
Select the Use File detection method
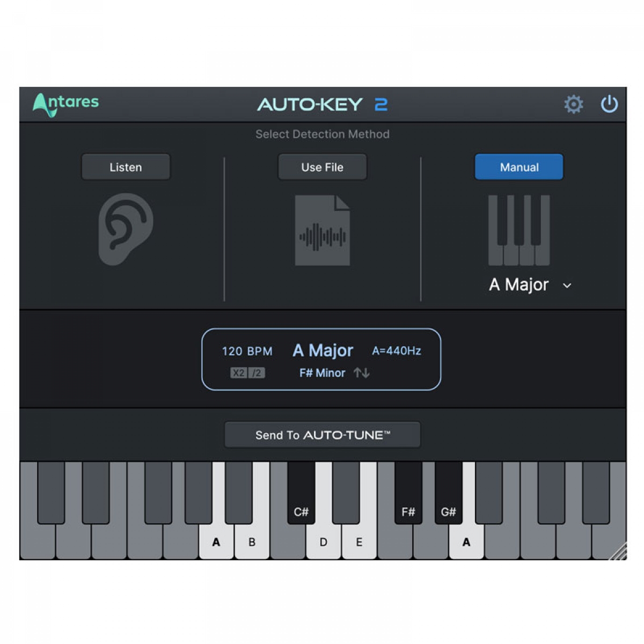point(322,167)
